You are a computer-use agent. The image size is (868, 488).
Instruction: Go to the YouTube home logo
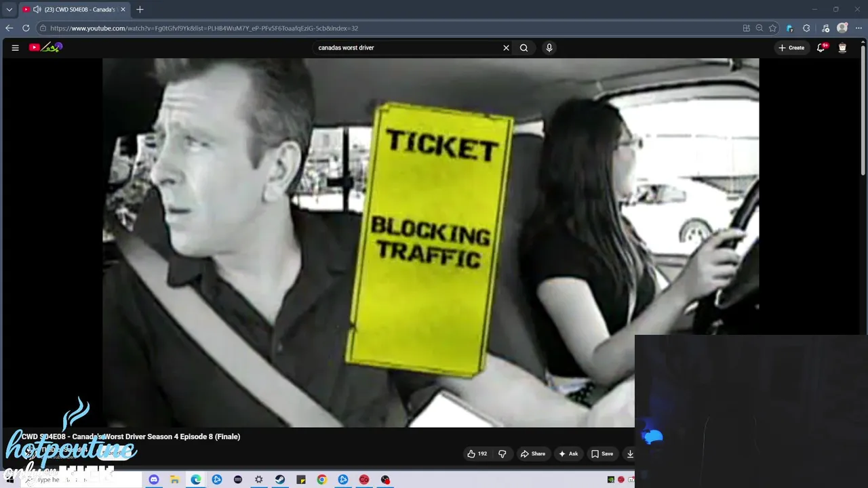(45, 47)
